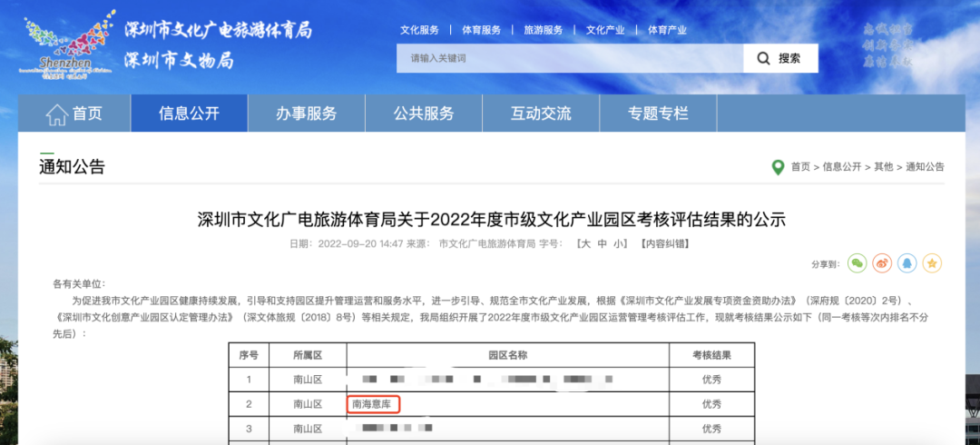Click the 旅游服务 top link
This screenshot has width=980, height=445.
[x=544, y=30]
